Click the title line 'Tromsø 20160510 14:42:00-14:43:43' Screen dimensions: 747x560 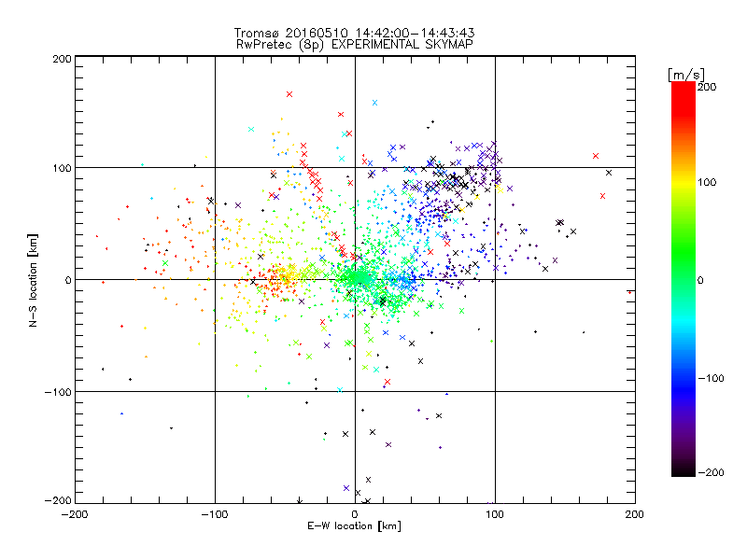pos(354,33)
